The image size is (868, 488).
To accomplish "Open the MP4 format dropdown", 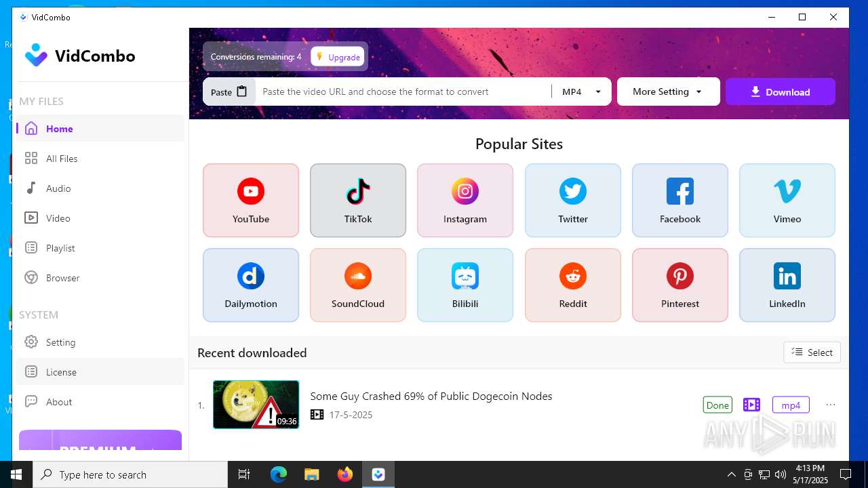I will coord(581,91).
